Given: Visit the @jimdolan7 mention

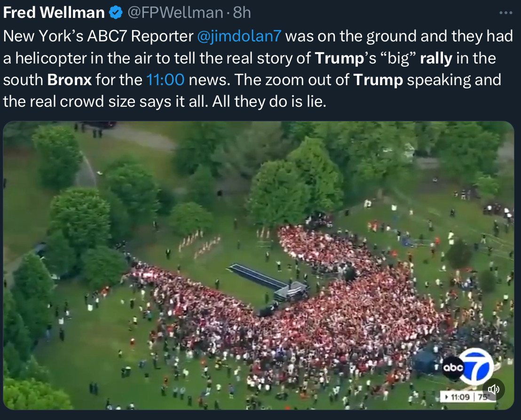Looking at the screenshot, I should click(239, 36).
